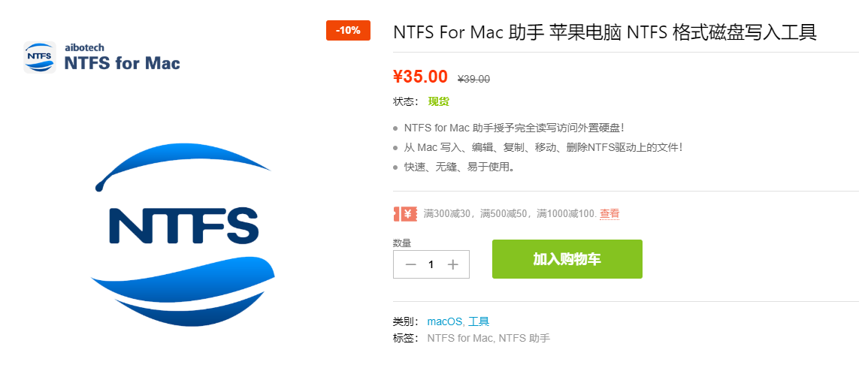Click the first feature bullet about 完全读写
868x365 pixels.
coord(514,128)
